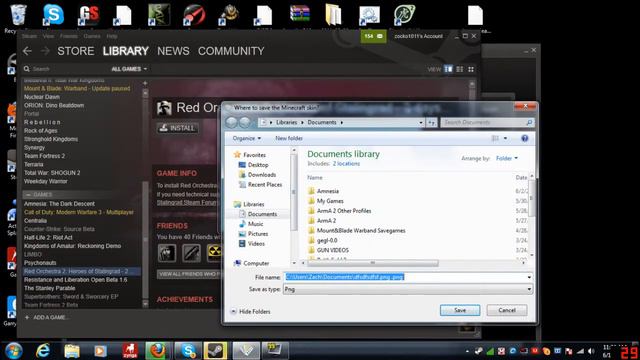
Task: Select the GUN VIDEOS folder
Action: click(329, 250)
